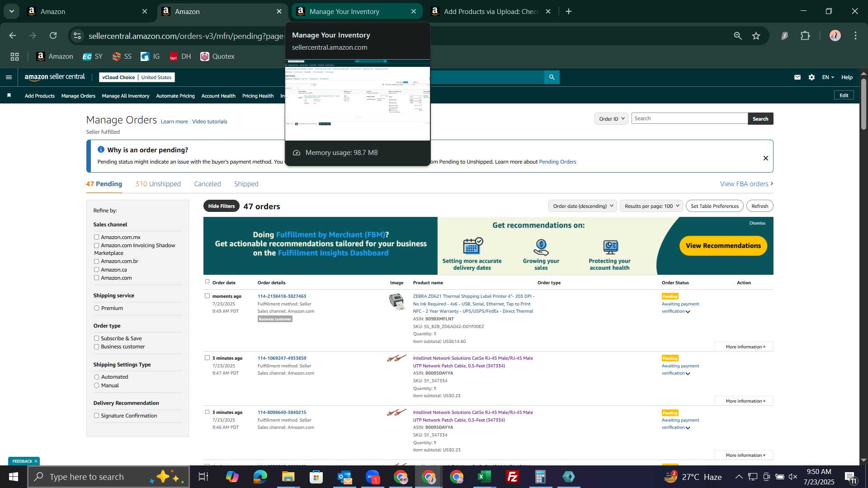Open the messages envelope icon
The height and width of the screenshot is (488, 868).
tap(797, 77)
